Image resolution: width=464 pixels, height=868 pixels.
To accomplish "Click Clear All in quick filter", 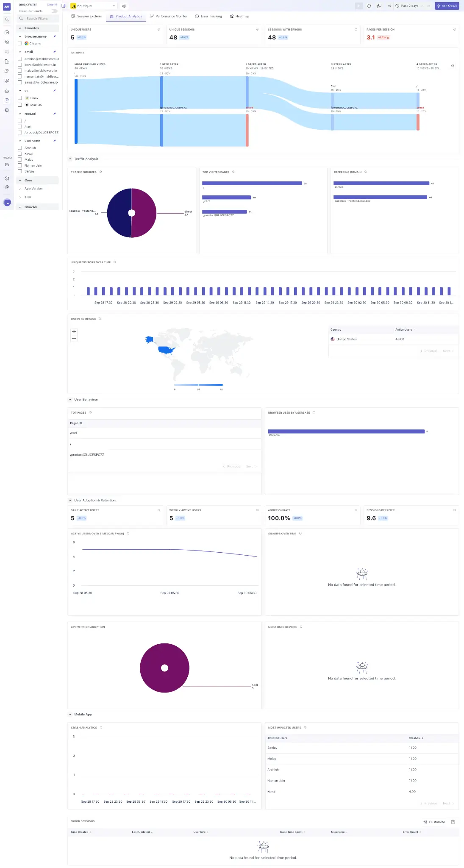I will [x=52, y=5].
